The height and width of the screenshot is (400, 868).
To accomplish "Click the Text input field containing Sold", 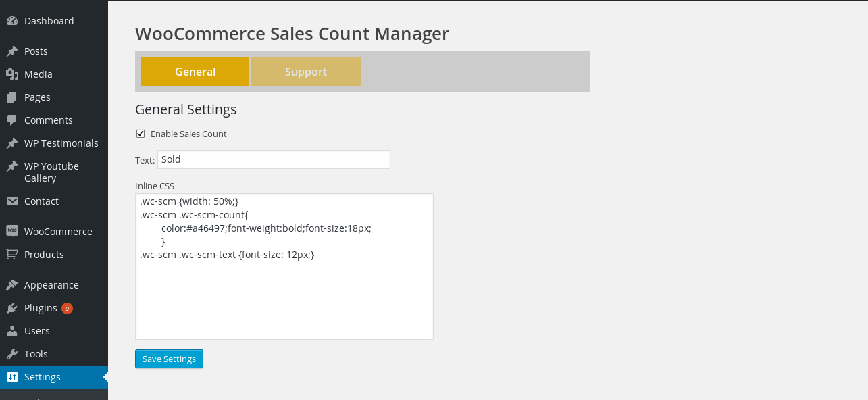I will [274, 159].
